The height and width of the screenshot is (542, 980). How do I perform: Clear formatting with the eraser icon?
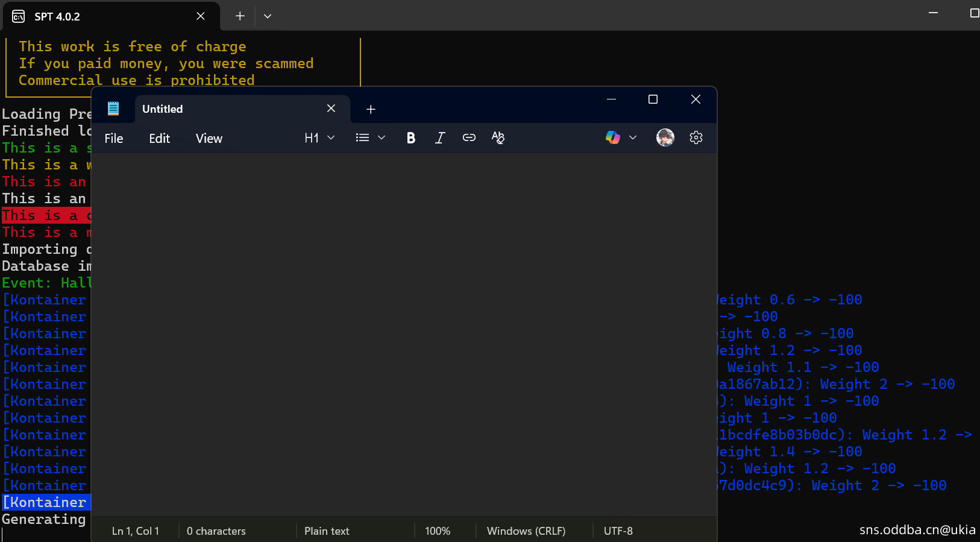498,138
